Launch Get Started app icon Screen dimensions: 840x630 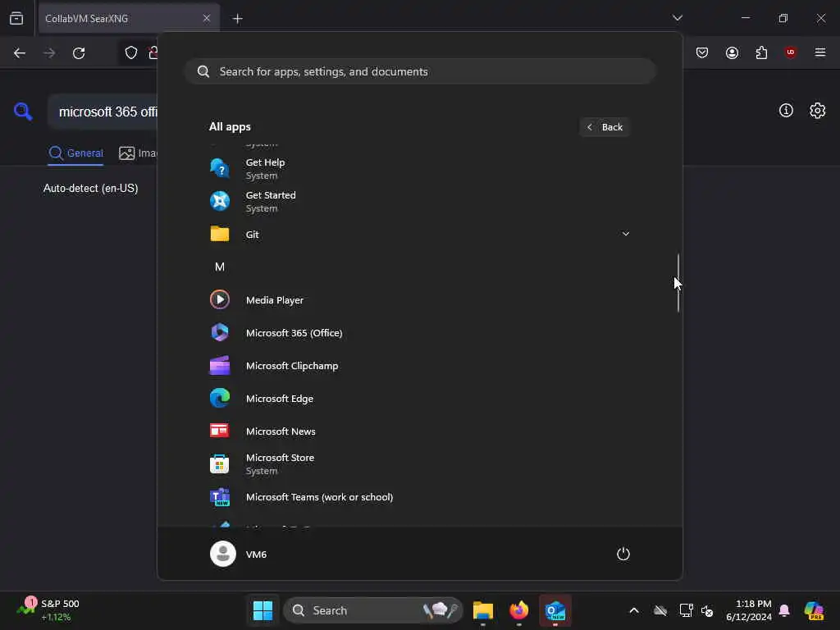[x=220, y=202]
